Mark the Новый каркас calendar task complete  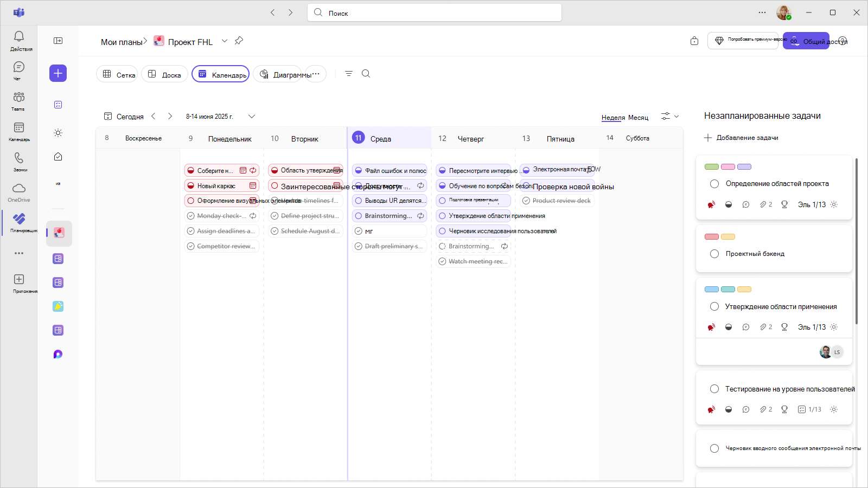pos(191,186)
